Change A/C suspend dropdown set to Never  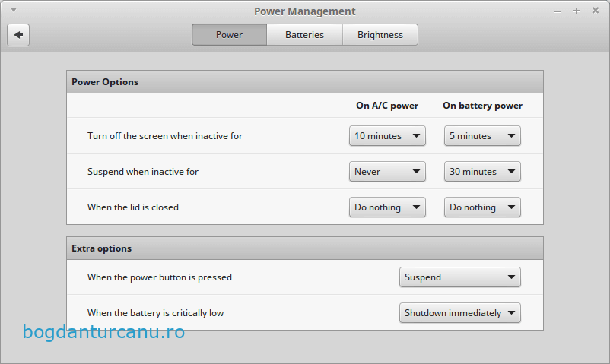click(387, 172)
